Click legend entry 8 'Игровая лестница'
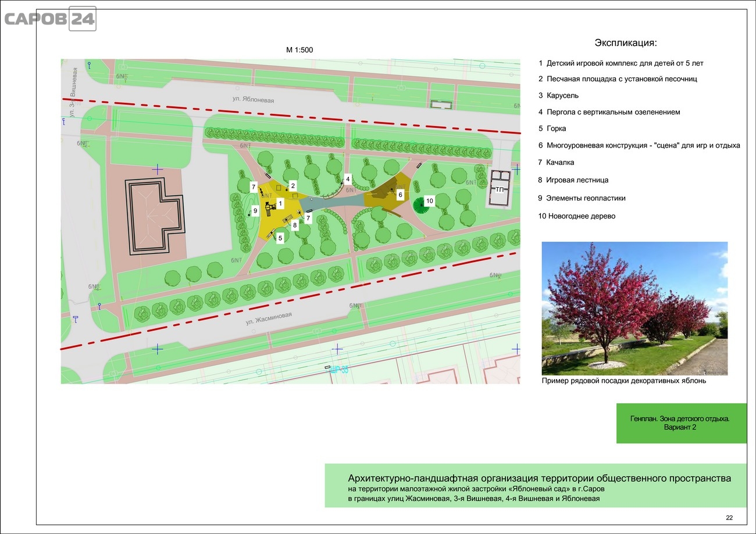Image resolution: width=756 pixels, height=534 pixels. [573, 180]
